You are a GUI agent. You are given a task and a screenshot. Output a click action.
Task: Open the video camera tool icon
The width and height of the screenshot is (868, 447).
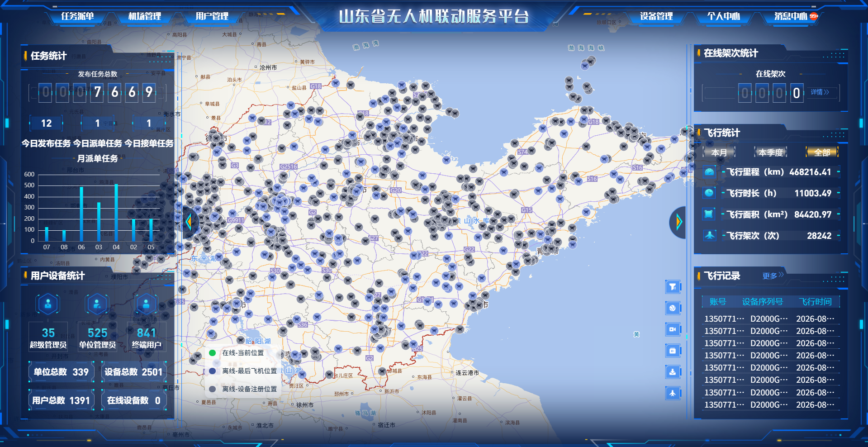pos(673,329)
